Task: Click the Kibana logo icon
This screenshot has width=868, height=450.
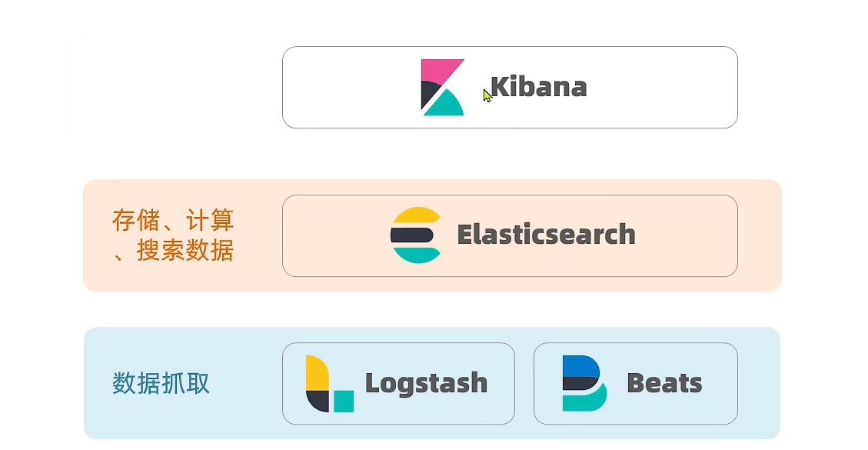Action: tap(442, 87)
